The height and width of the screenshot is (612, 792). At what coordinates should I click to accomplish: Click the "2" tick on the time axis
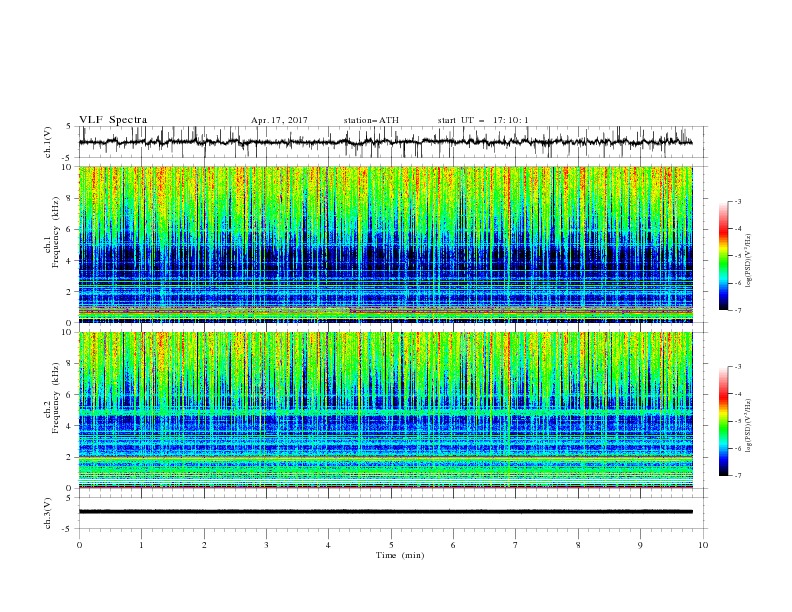tap(204, 545)
